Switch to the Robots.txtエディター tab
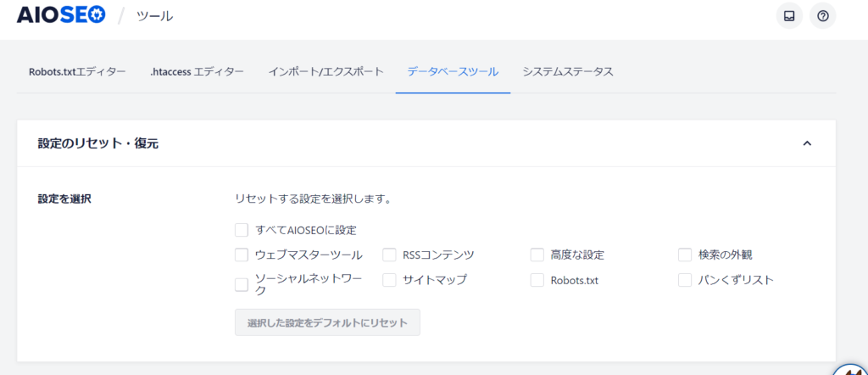 click(77, 72)
